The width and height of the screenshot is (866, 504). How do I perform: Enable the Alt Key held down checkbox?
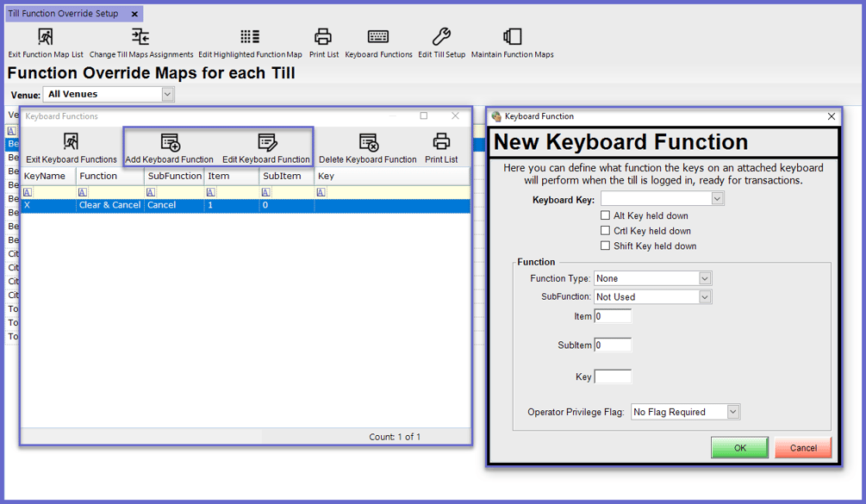click(x=605, y=215)
